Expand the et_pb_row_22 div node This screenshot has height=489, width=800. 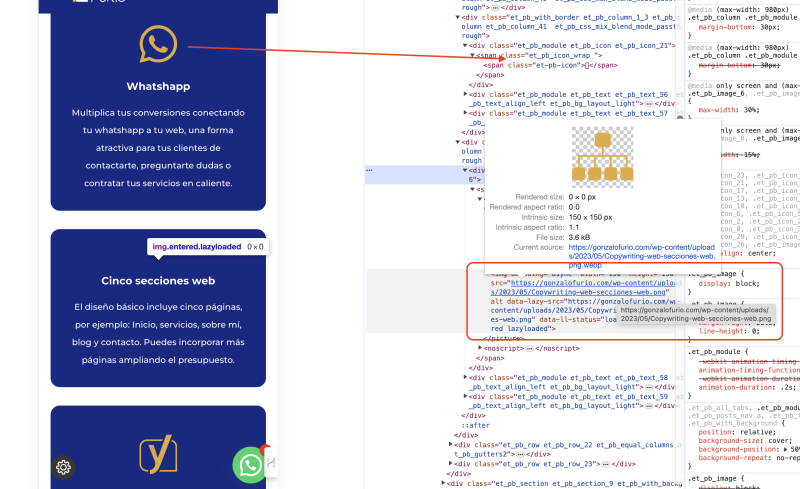tap(452, 444)
